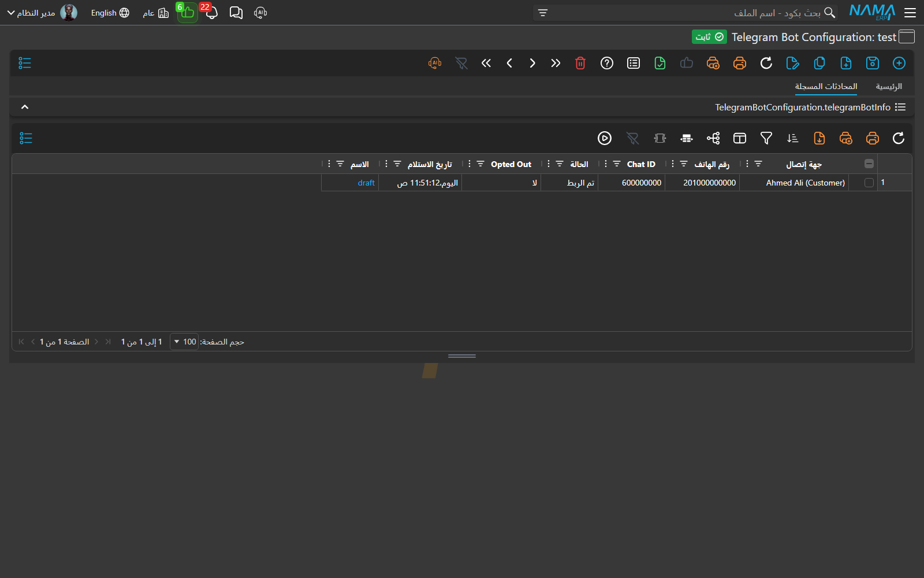Image resolution: width=924 pixels, height=578 pixels.
Task: Open the help question mark icon
Action: click(607, 63)
